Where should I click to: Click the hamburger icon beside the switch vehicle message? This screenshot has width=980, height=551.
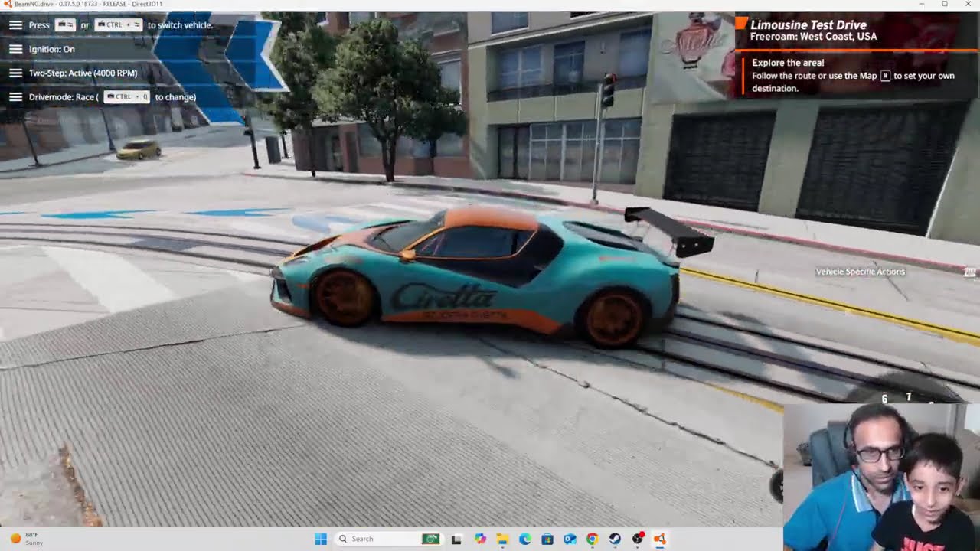(15, 25)
